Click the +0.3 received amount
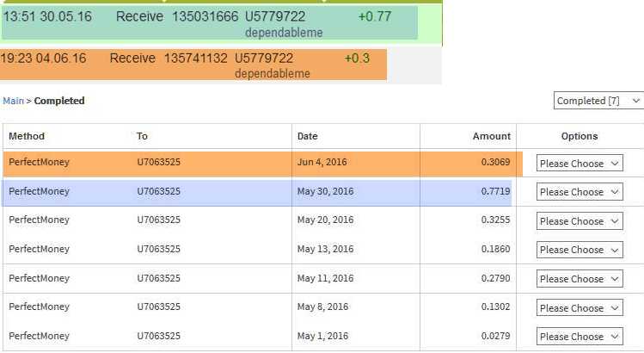The width and height of the screenshot is (644, 353). pos(357,58)
